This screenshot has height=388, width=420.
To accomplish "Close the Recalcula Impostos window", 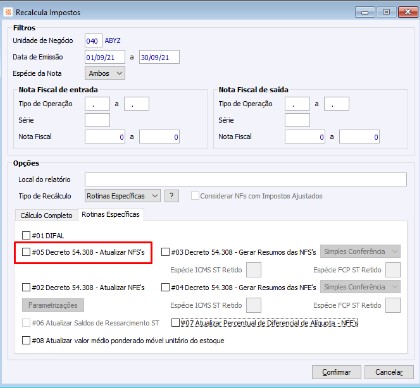I will [408, 12].
